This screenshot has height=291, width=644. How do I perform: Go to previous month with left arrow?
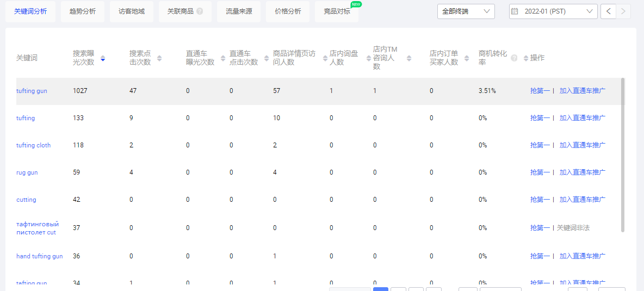(608, 11)
